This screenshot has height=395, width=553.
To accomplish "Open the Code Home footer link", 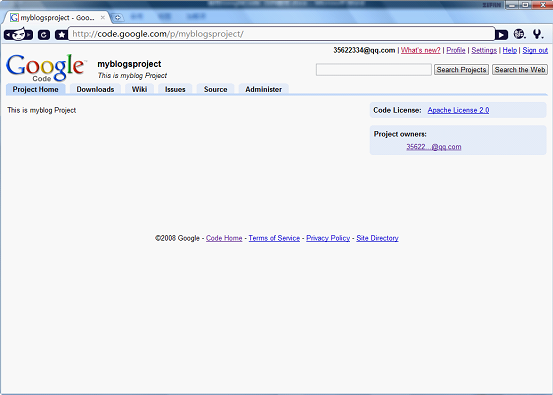I will [224, 238].
